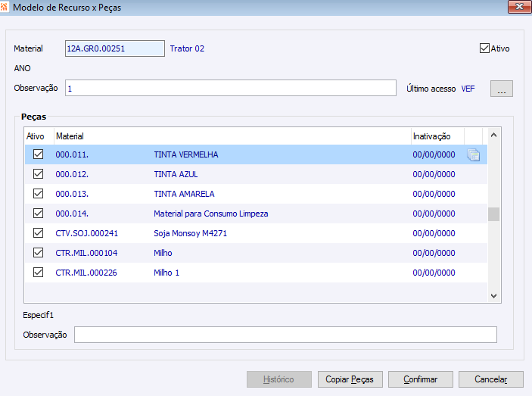Click Material para Consumo Limpeza description
The height and width of the screenshot is (396, 532).
click(211, 214)
